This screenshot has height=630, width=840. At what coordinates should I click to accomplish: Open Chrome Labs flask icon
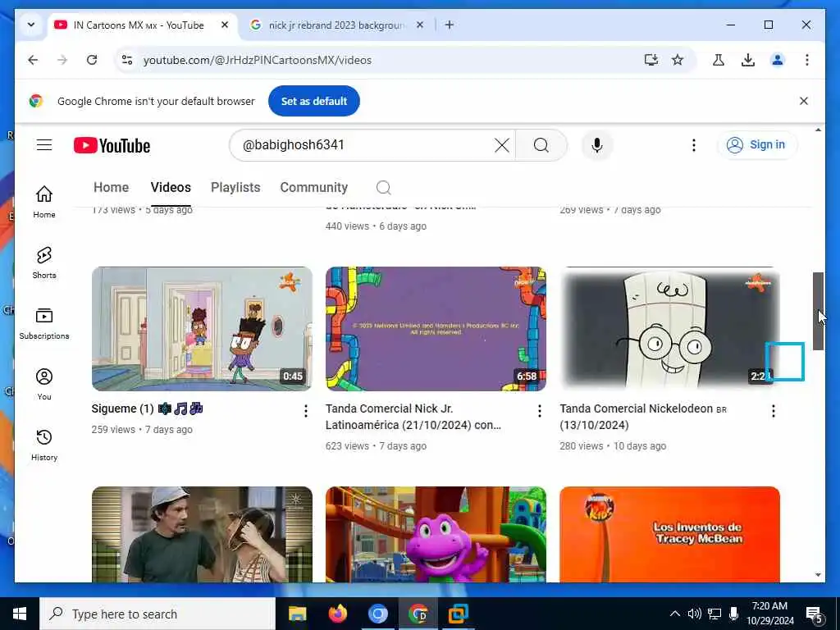click(719, 60)
